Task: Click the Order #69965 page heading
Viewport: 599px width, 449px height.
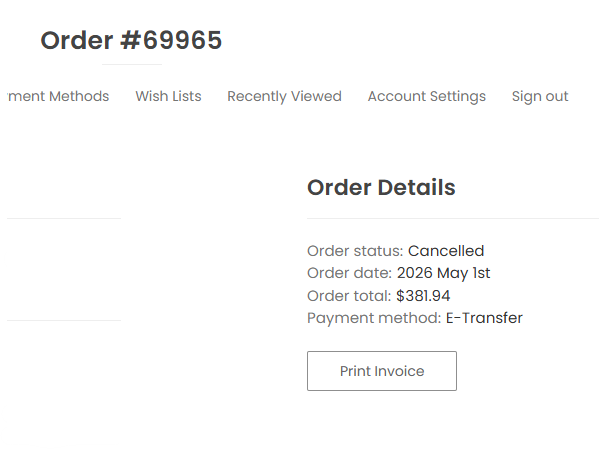Action: coord(131,40)
